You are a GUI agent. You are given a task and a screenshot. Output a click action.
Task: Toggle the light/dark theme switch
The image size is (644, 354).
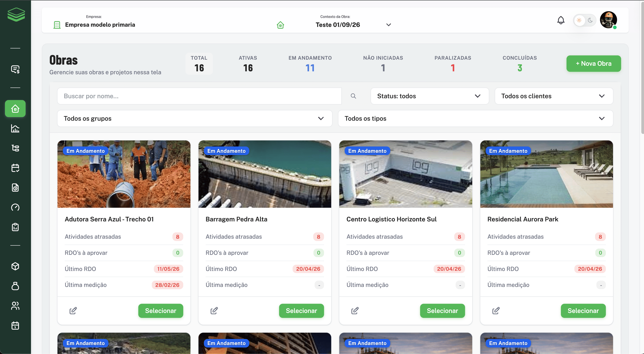584,20
